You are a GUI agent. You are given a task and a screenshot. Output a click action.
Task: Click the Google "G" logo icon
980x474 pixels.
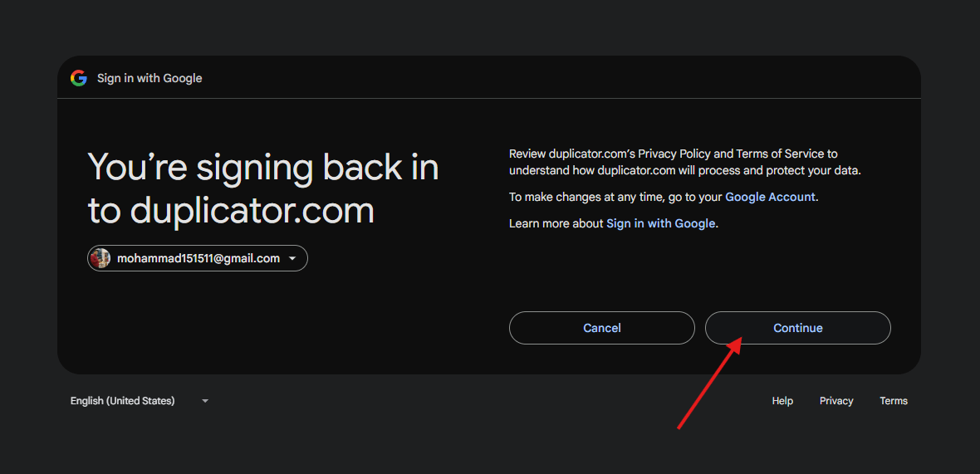[79, 78]
